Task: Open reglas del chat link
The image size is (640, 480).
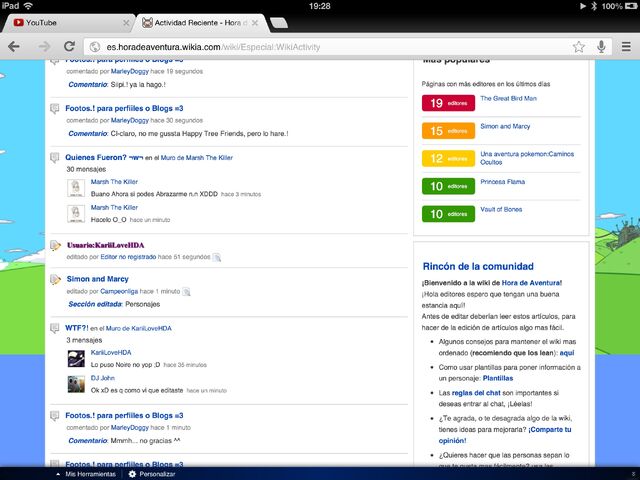Action: coord(476,393)
